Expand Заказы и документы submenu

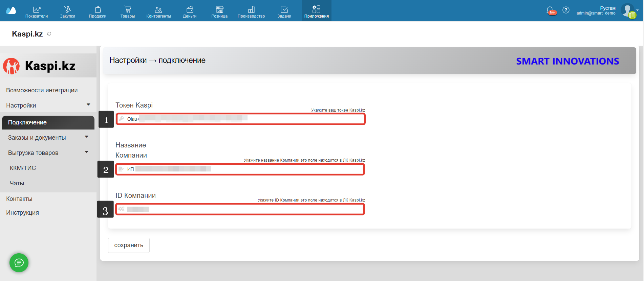pos(86,137)
